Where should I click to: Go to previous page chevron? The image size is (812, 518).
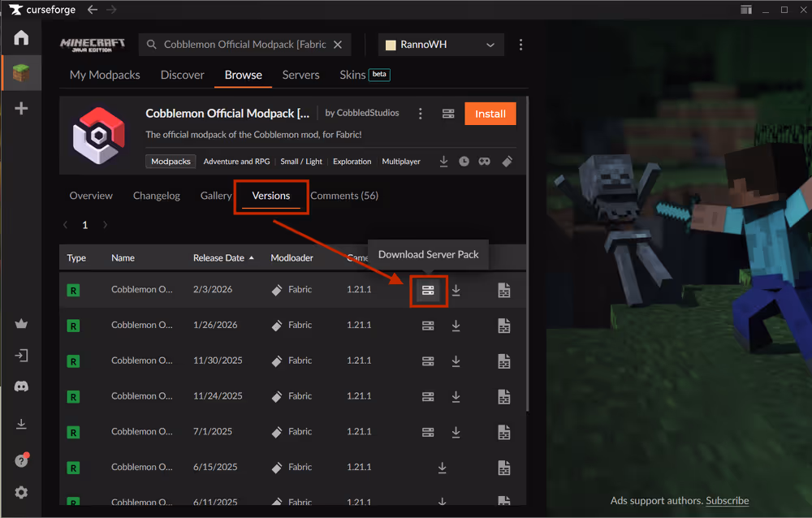[65, 225]
